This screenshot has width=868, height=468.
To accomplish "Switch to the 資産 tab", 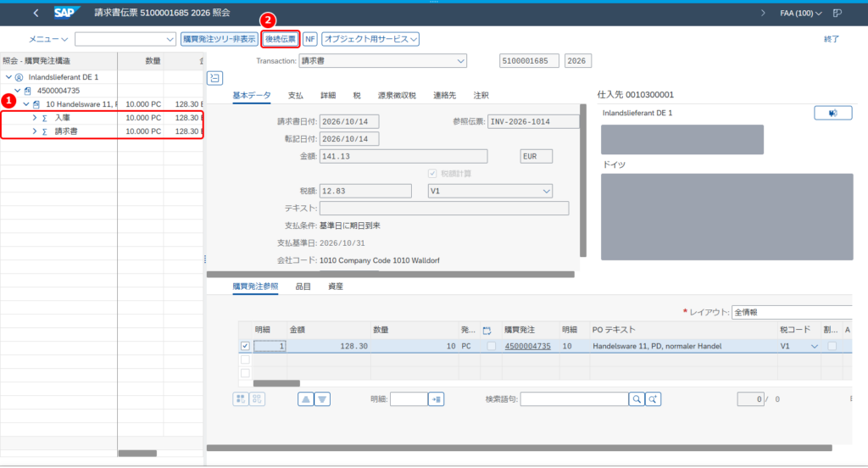I will click(336, 287).
